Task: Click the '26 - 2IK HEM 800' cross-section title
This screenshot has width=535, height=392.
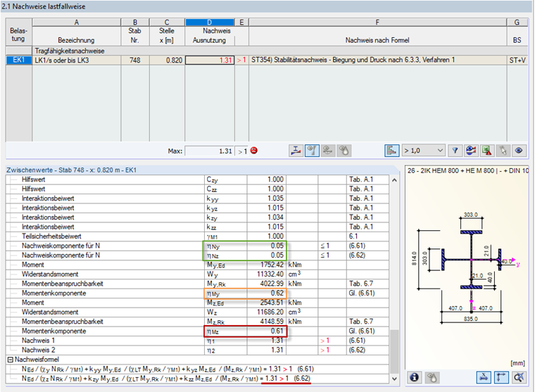Action: 468,170
